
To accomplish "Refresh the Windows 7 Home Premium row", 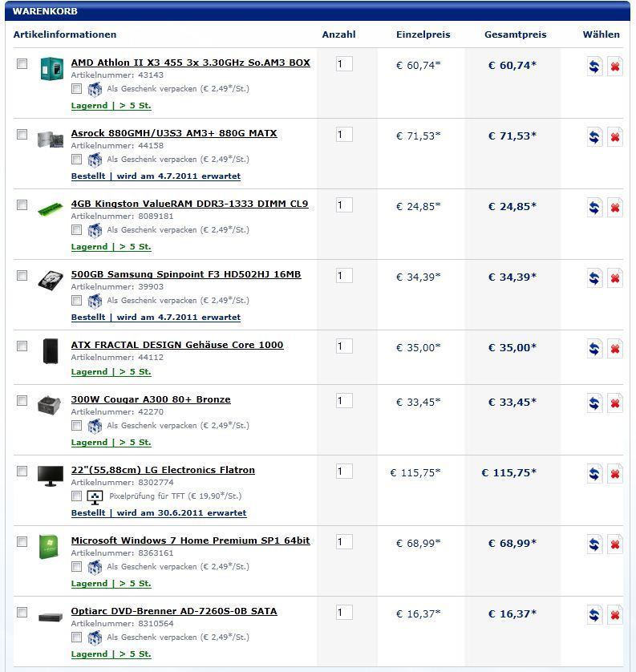I will point(594,544).
